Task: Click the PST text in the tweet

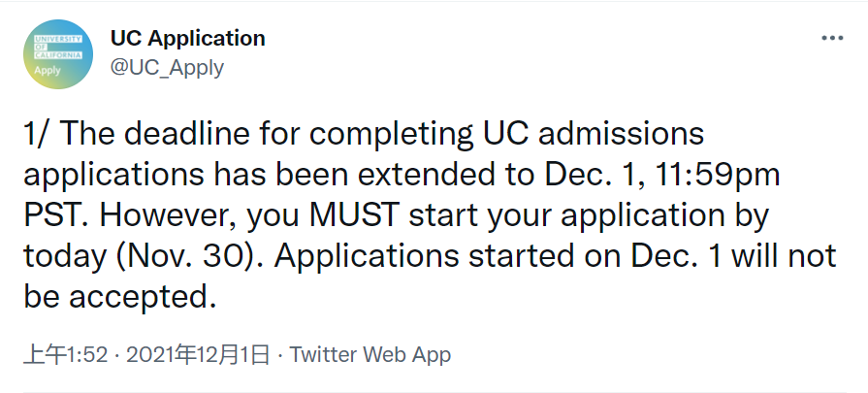Action: point(56,214)
